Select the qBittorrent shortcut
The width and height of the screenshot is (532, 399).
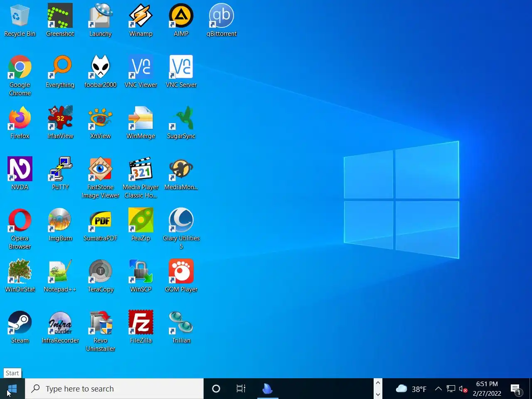click(x=222, y=20)
